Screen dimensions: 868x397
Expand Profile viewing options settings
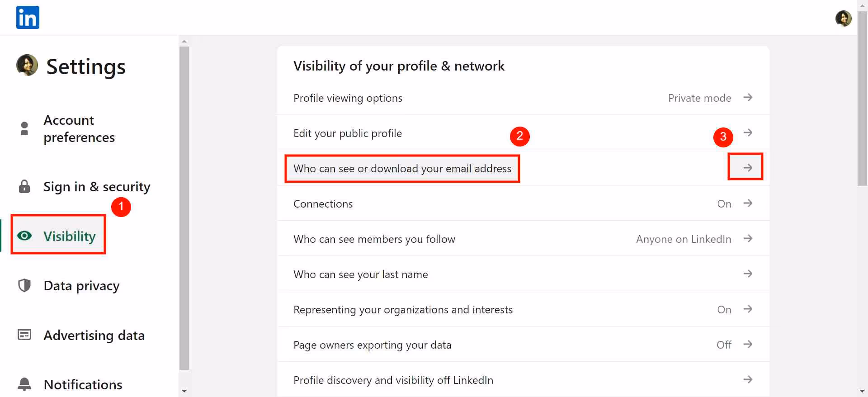coord(748,98)
